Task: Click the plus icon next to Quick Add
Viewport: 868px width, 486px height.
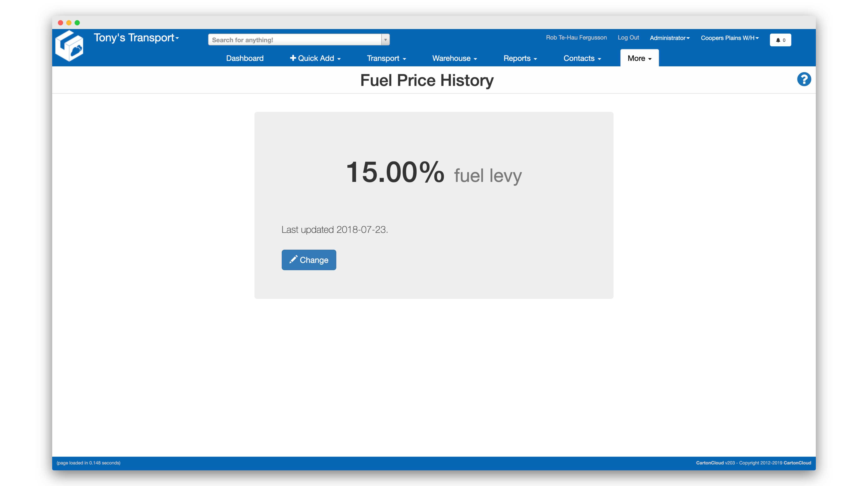Action: point(293,58)
